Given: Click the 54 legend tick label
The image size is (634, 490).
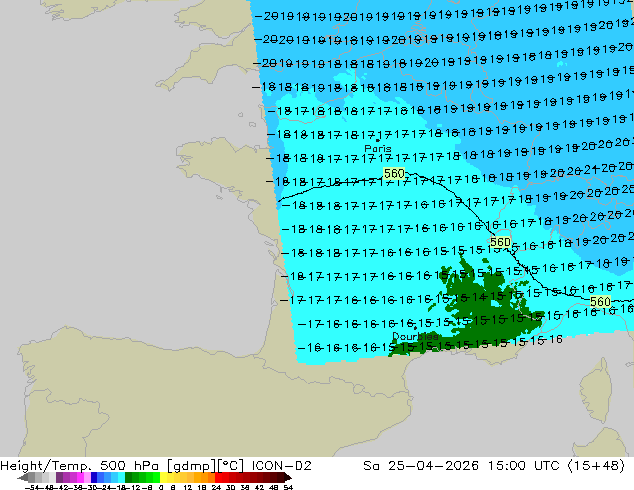Looking at the screenshot, I should pyautogui.click(x=288, y=487).
